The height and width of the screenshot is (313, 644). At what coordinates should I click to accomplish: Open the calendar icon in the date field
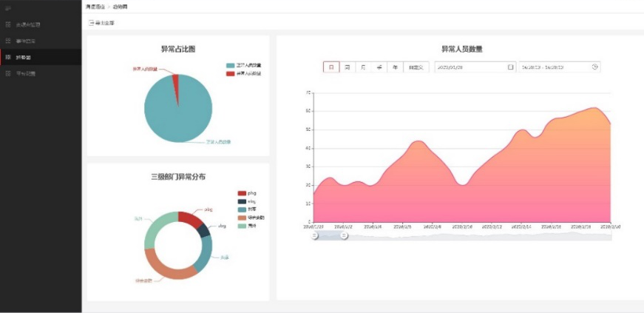pos(510,67)
